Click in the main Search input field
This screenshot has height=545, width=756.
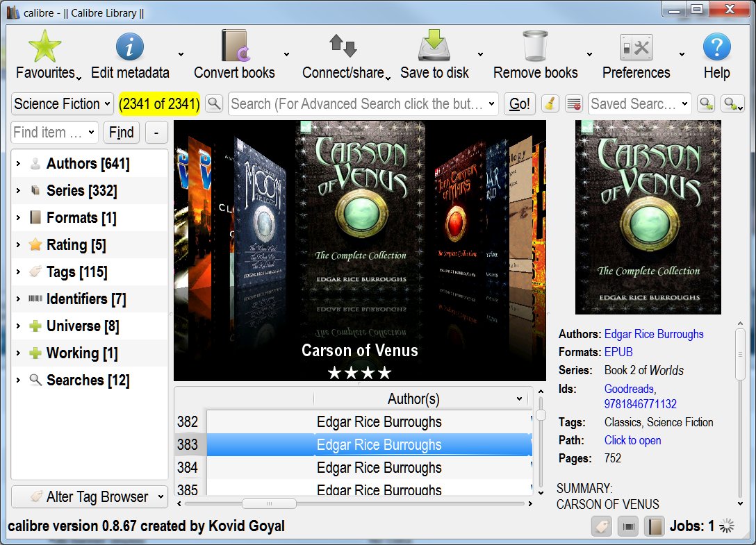[x=356, y=103]
